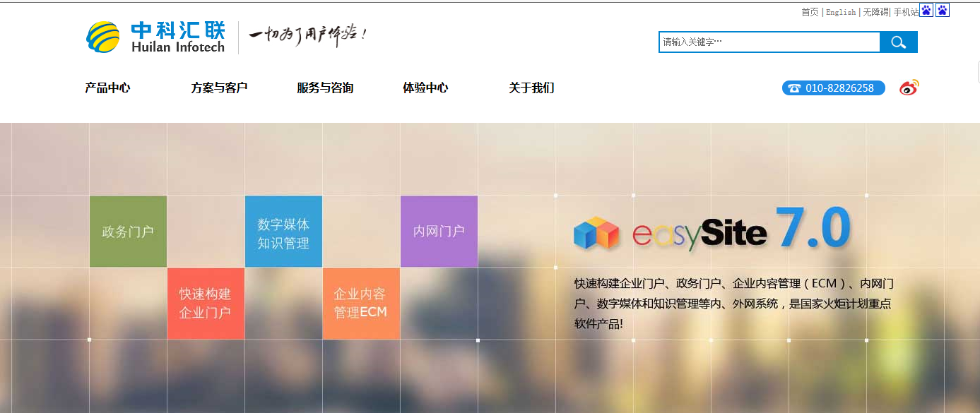Open the 服务与咨询 menu
Viewport: 980px width, 413px height.
325,88
